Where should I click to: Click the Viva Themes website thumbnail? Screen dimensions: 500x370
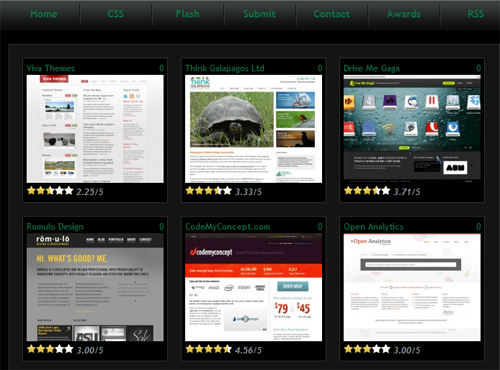click(95, 129)
